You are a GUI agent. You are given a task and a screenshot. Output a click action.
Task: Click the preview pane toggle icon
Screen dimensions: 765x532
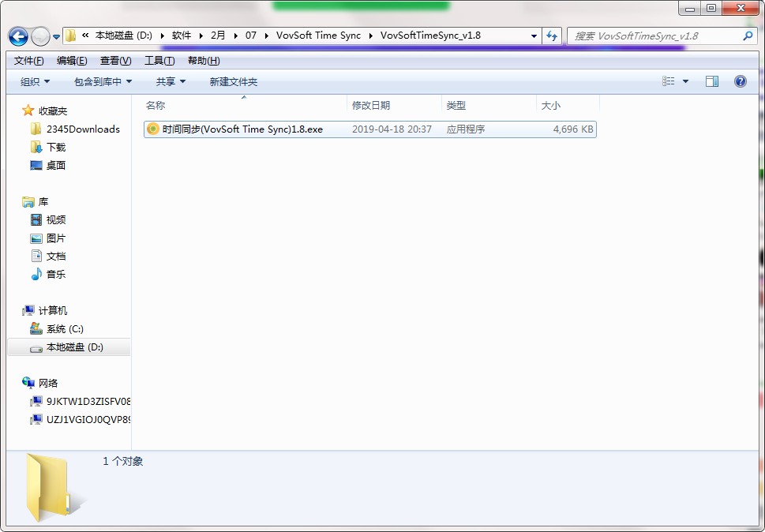[711, 81]
